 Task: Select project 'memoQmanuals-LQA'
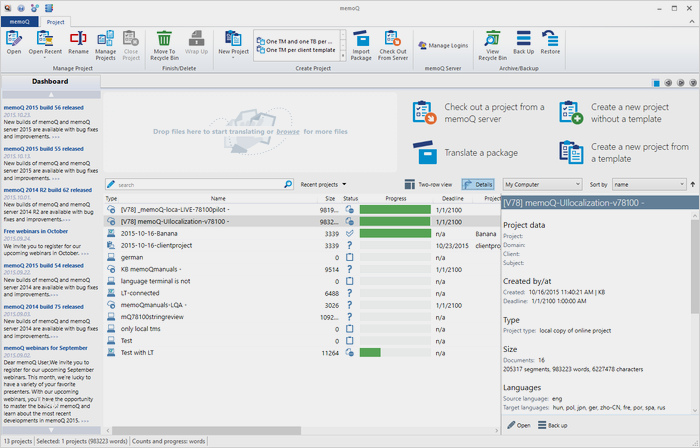(302, 305)
